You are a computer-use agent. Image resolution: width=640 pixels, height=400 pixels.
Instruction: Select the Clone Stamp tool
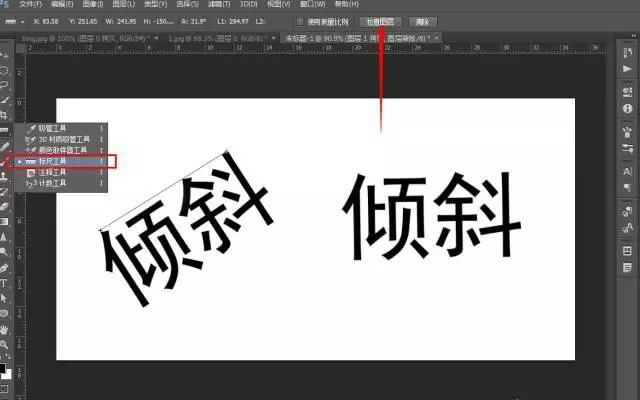pos(4,176)
